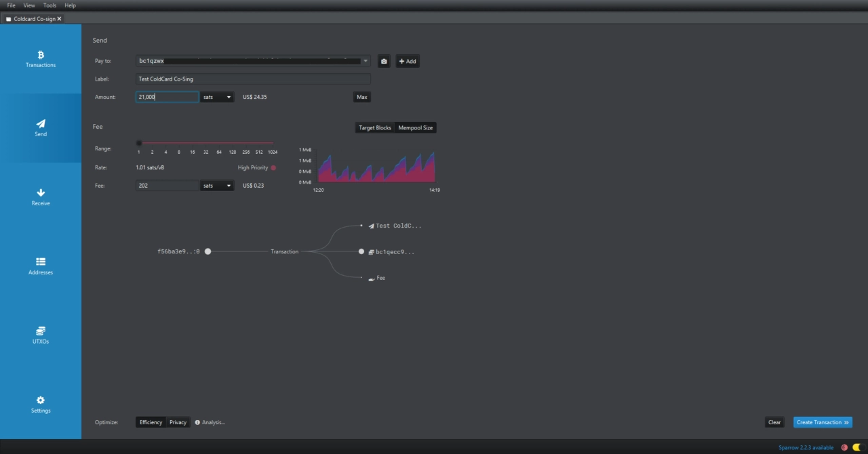Click the camera scan QR icon
868x454 pixels.
(384, 61)
